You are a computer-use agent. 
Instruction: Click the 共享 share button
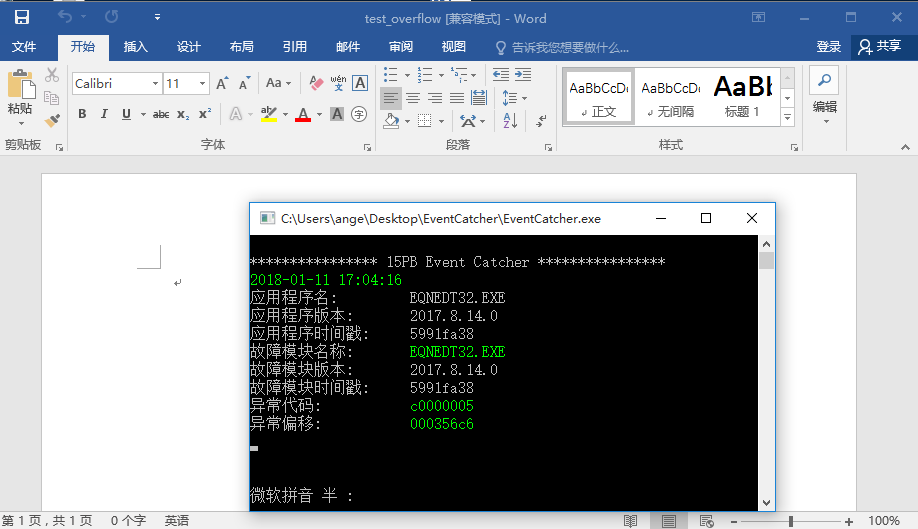pyautogui.click(x=880, y=47)
